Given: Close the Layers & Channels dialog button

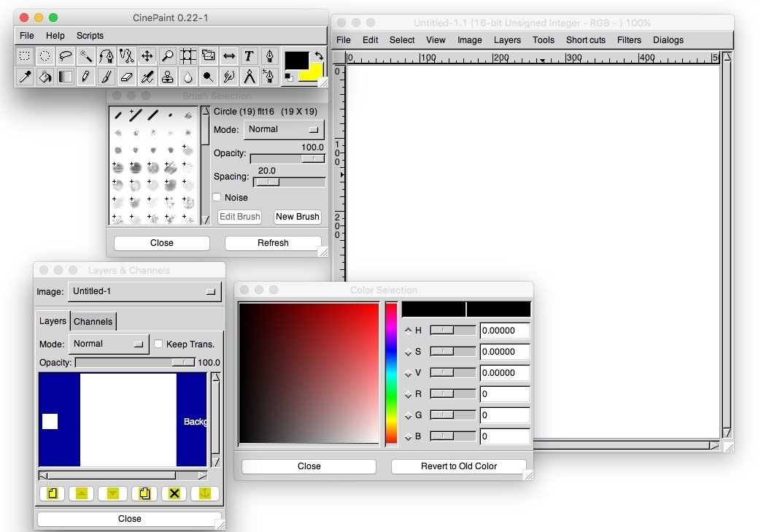Looking at the screenshot, I should tap(130, 518).
